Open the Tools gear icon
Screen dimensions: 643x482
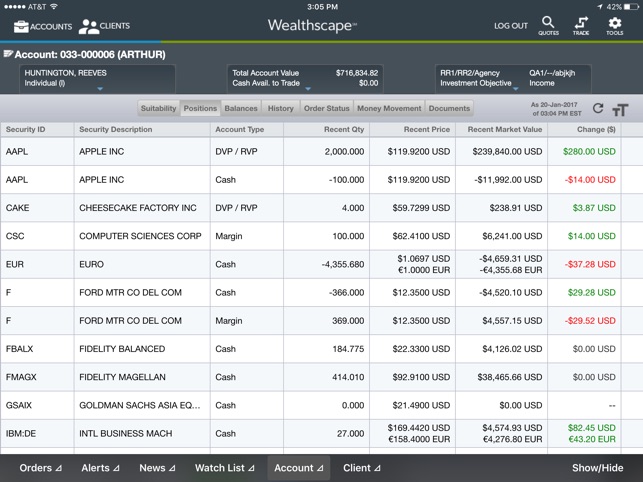(615, 22)
